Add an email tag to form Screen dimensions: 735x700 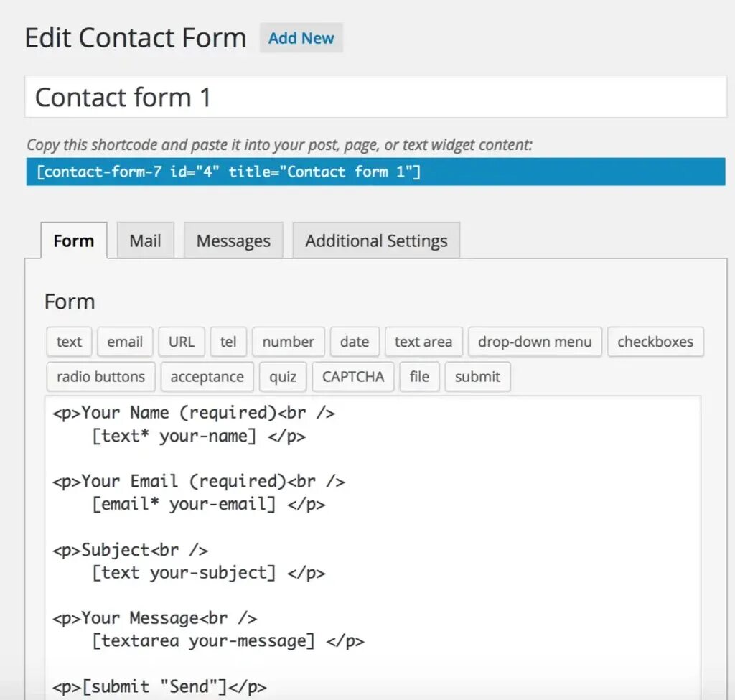pos(125,342)
